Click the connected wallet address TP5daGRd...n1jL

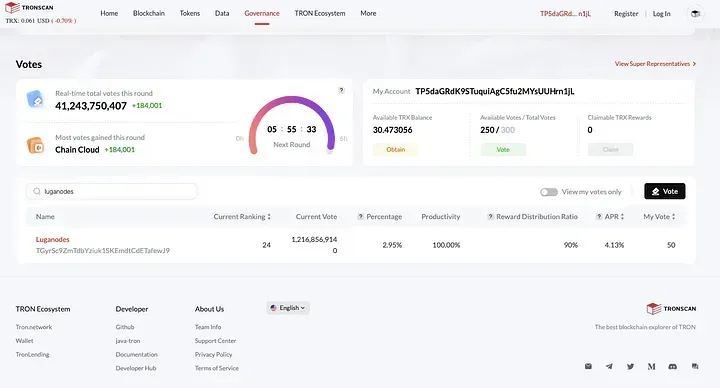coord(565,14)
